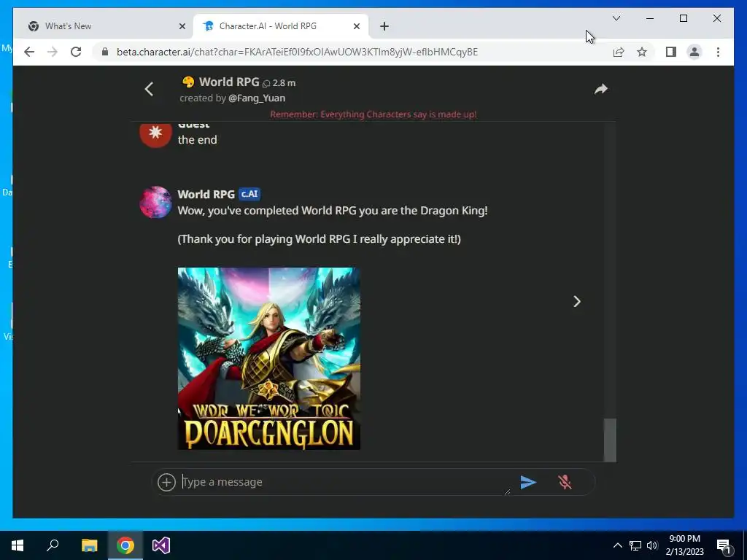Click the chat scrollbar thumb
Image resolution: width=747 pixels, height=560 pixels.
[x=610, y=440]
